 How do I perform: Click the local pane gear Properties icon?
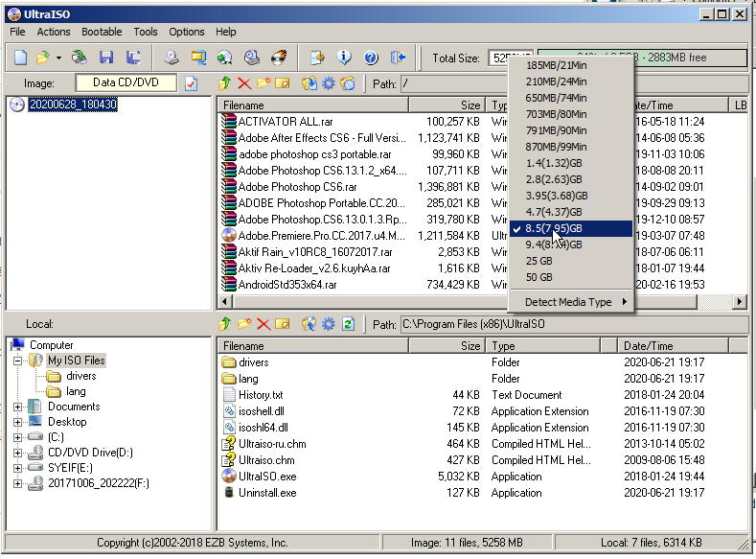pyautogui.click(x=329, y=324)
